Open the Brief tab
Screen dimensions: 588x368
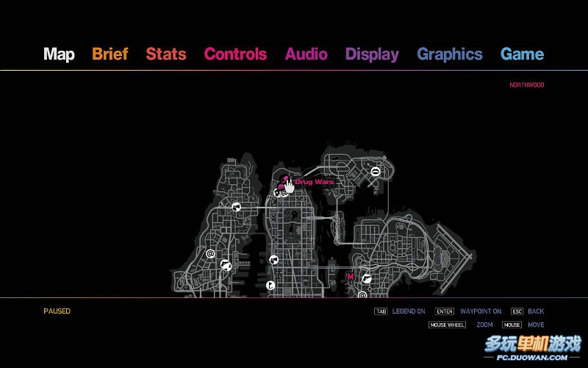tap(110, 54)
